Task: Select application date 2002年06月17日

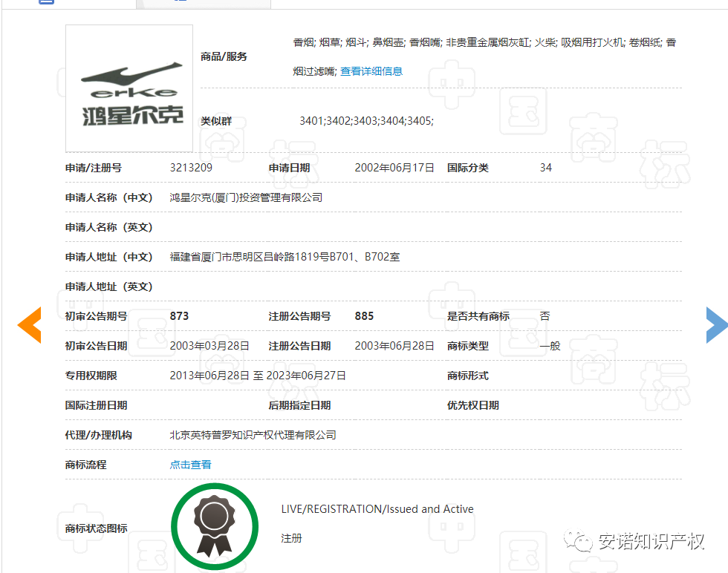Action: click(x=394, y=168)
